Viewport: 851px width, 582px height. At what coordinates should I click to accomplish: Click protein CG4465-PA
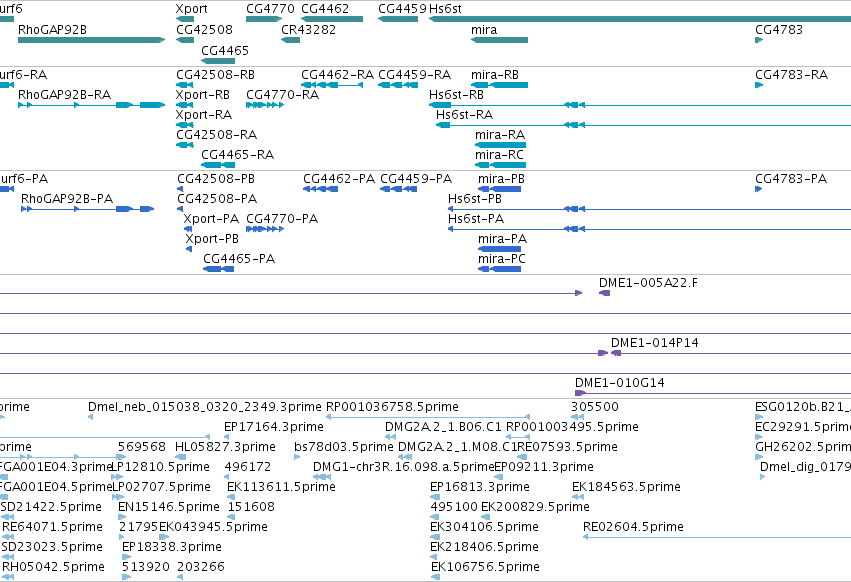coord(219,269)
